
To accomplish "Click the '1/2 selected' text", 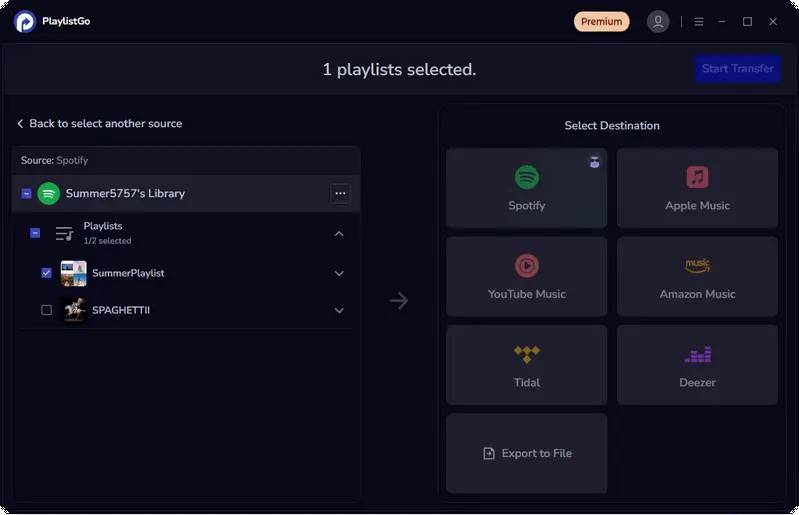I will (x=107, y=241).
